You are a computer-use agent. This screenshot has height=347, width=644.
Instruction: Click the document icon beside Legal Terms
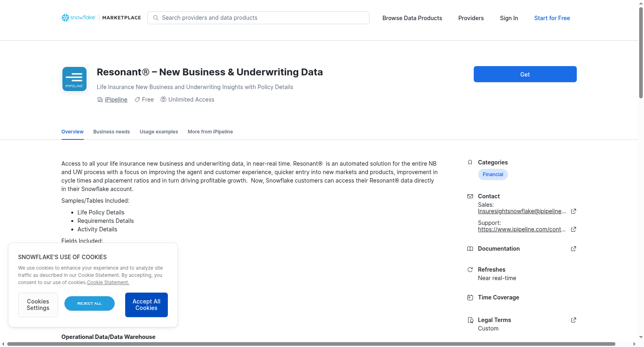coord(470,320)
